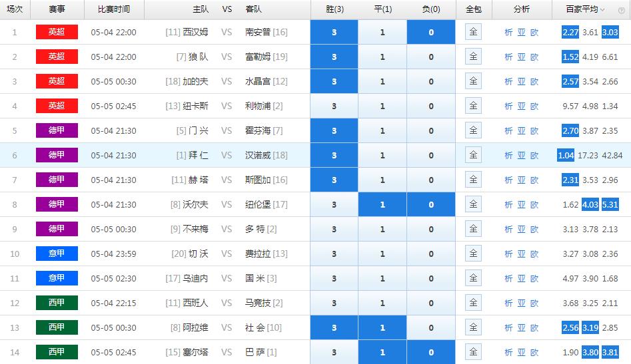This screenshot has height=364, width=631.
Task: Click the 西甲 league tag on 西班人 row
Action: click(57, 303)
